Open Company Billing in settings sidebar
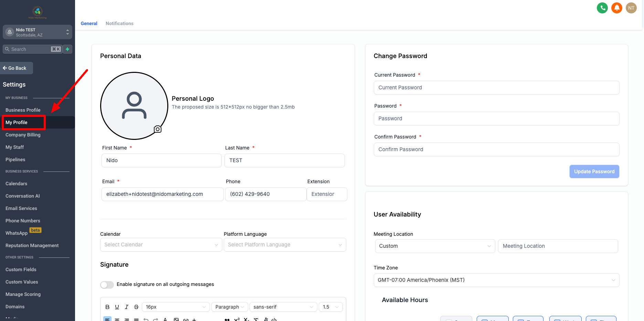The image size is (644, 321). tap(23, 135)
